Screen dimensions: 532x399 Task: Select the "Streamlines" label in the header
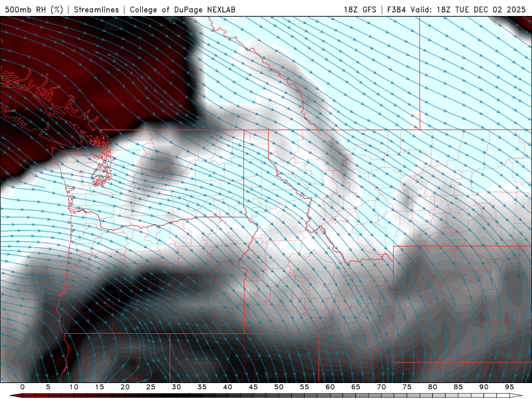96,9
